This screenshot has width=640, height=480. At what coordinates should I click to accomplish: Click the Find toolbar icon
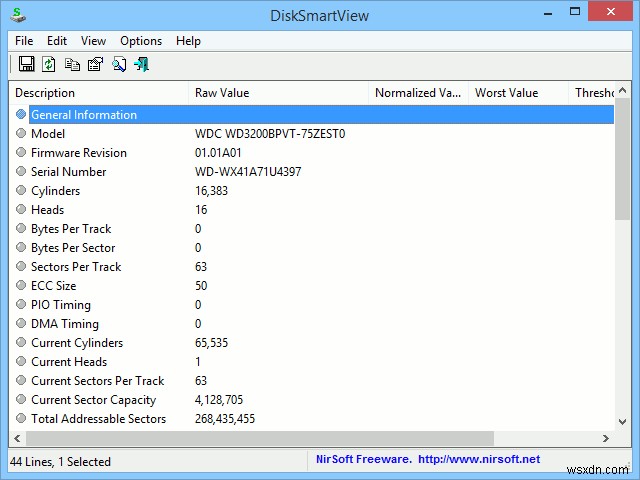click(x=119, y=64)
